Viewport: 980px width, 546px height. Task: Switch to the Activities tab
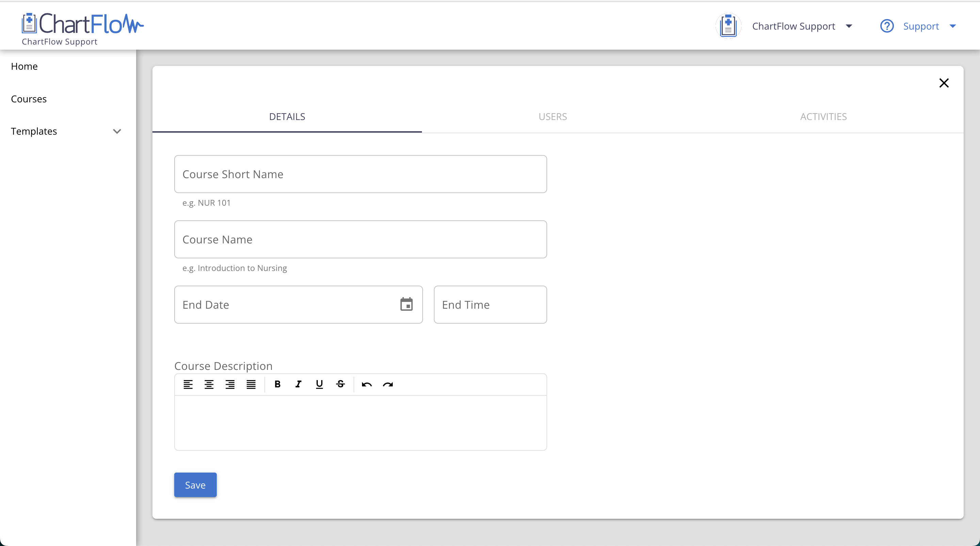[x=823, y=117]
